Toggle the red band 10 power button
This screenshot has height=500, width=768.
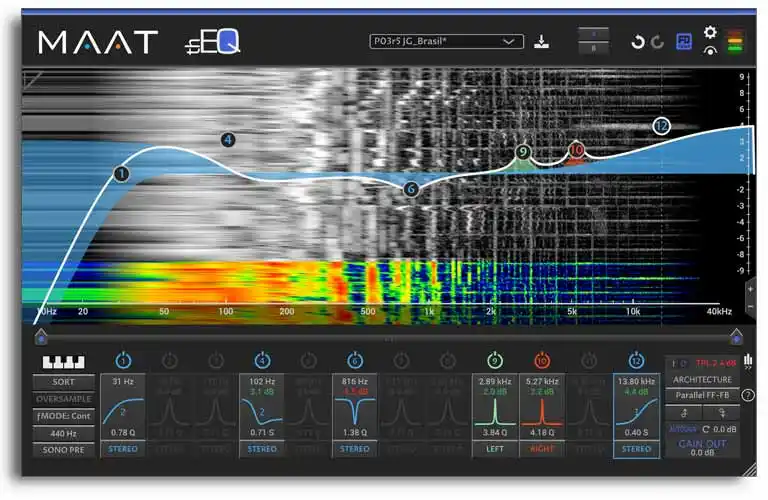tap(541, 360)
